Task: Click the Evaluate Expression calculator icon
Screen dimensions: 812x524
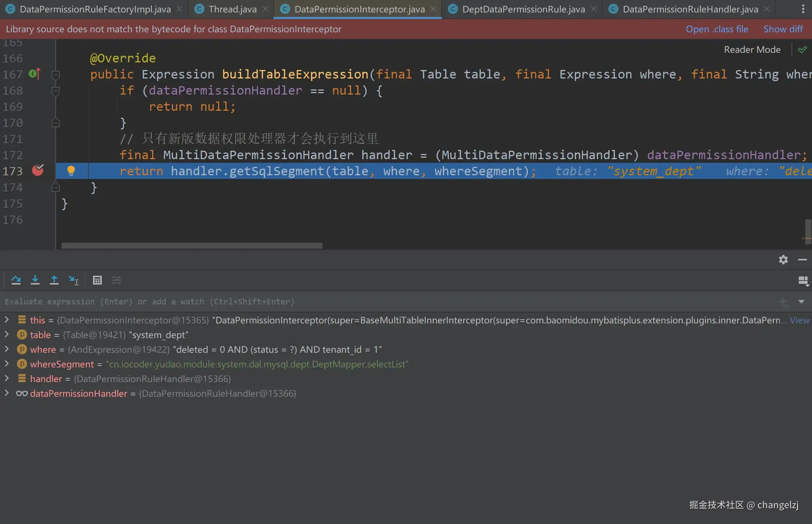Action: point(97,280)
